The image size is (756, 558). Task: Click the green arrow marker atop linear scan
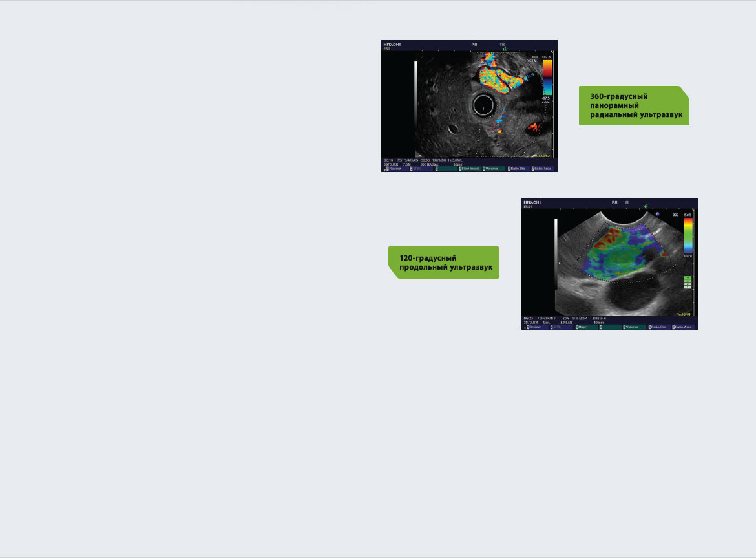[x=644, y=206]
